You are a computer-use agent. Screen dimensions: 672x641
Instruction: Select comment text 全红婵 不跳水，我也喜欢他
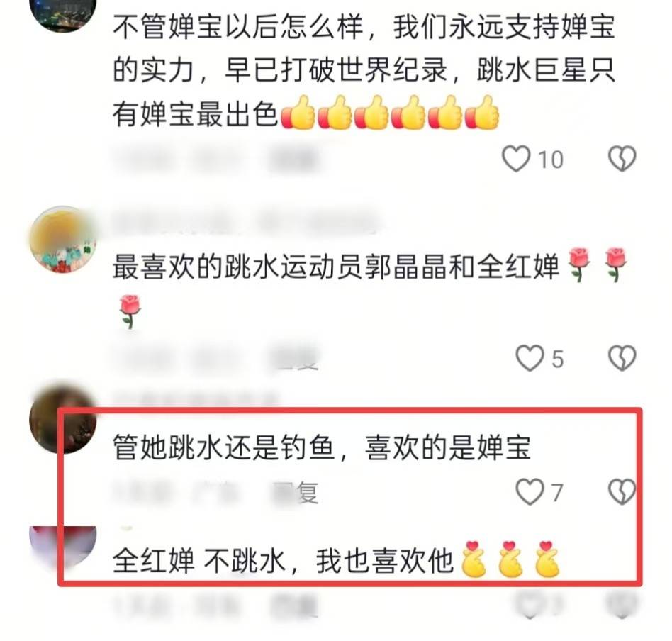[283, 560]
